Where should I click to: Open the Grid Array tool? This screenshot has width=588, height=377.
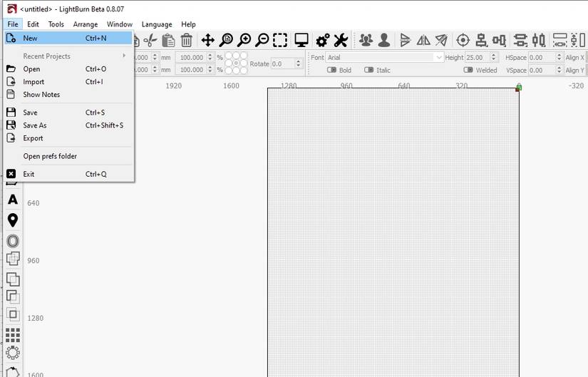point(13,335)
